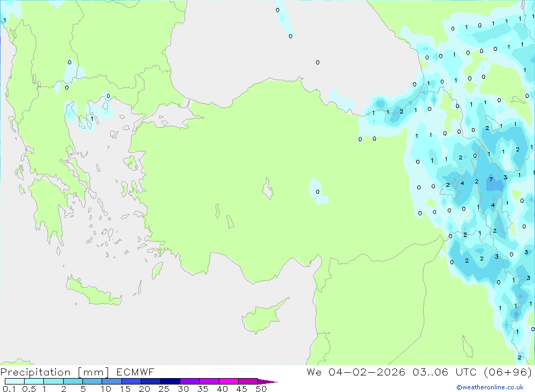Image resolution: width=535 pixels, height=392 pixels.
Task: Click the legend label '0.5'
Action: click(x=29, y=389)
